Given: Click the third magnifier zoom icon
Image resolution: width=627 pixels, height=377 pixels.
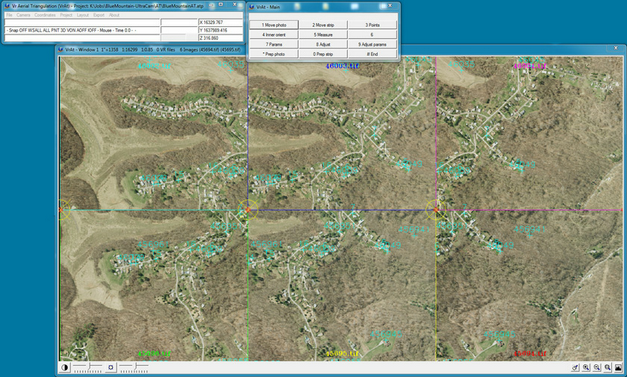Looking at the screenshot, I should (608, 367).
